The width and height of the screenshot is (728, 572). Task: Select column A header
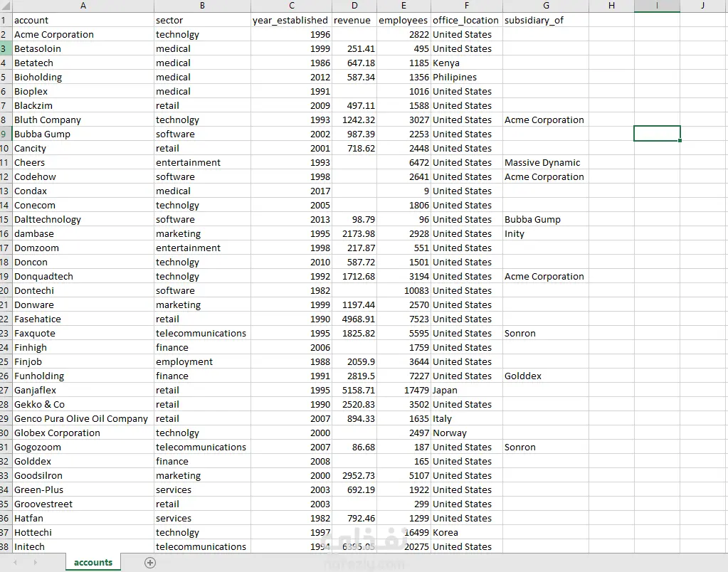pos(83,6)
